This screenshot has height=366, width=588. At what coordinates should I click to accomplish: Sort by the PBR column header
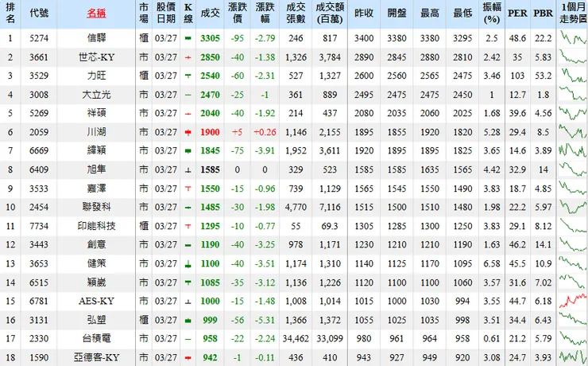[x=544, y=14]
